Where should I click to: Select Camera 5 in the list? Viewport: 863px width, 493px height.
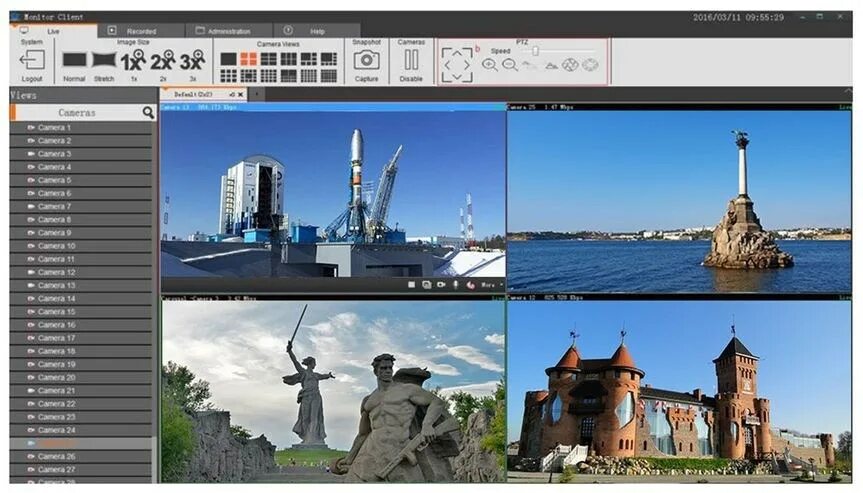(x=81, y=180)
